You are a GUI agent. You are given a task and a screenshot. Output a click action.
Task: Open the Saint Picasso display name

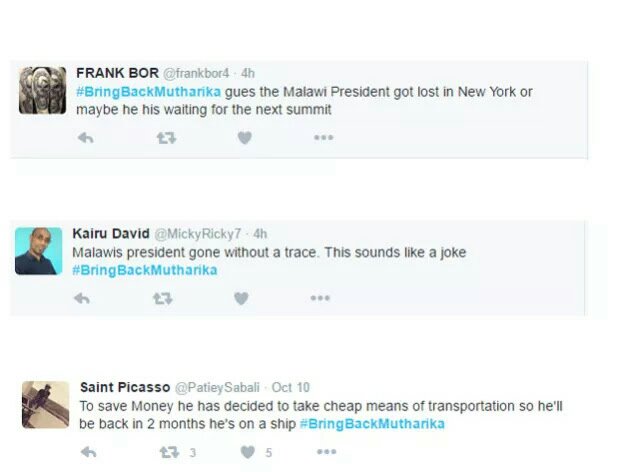[x=125, y=388]
